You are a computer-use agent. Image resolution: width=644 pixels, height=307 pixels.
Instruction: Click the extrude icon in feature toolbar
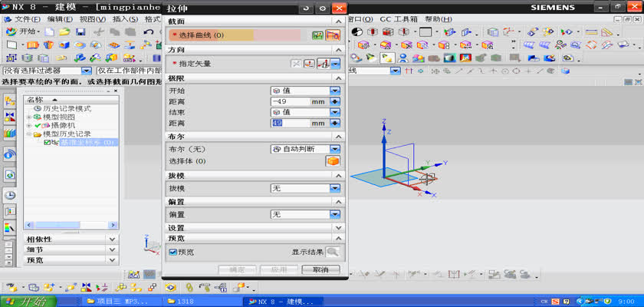click(x=32, y=45)
